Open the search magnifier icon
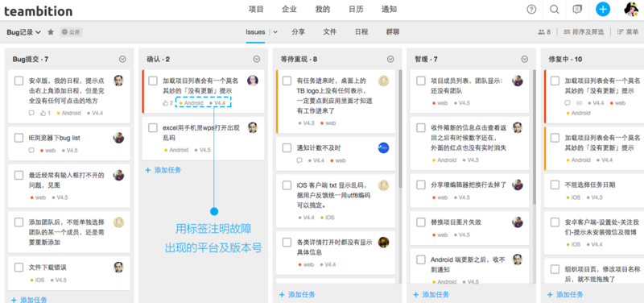Screen dimensions: 644x303 [x=555, y=10]
